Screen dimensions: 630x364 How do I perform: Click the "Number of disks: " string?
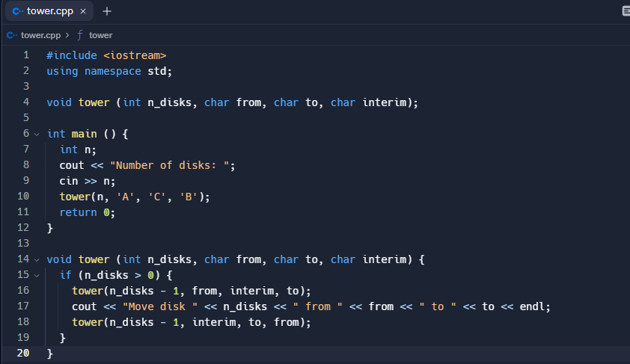tap(169, 165)
